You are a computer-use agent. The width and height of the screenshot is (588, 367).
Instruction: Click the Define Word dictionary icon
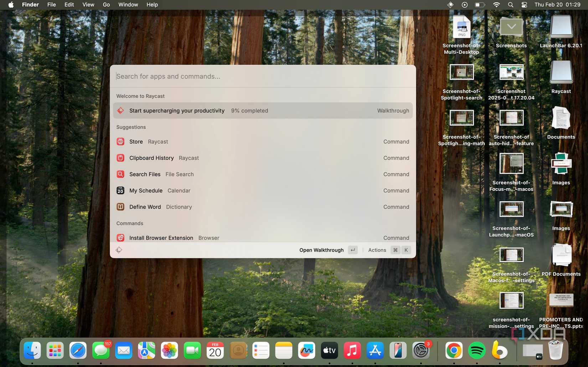tap(120, 207)
